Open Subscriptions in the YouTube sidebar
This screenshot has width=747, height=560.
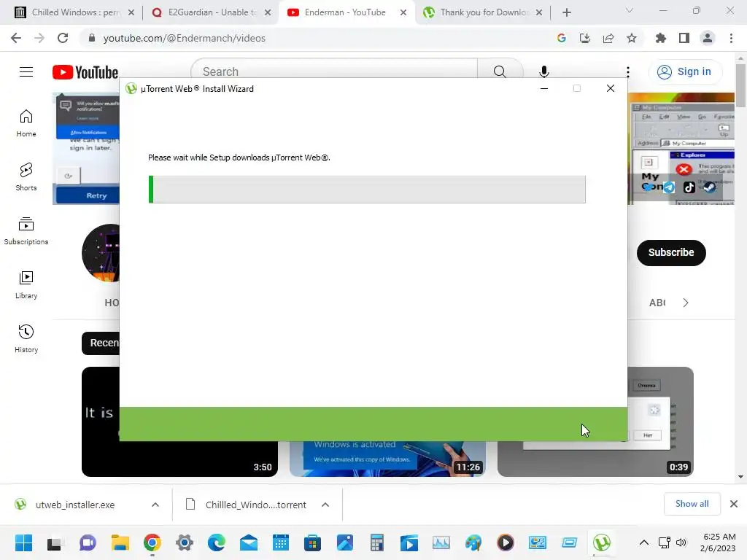pyautogui.click(x=26, y=231)
